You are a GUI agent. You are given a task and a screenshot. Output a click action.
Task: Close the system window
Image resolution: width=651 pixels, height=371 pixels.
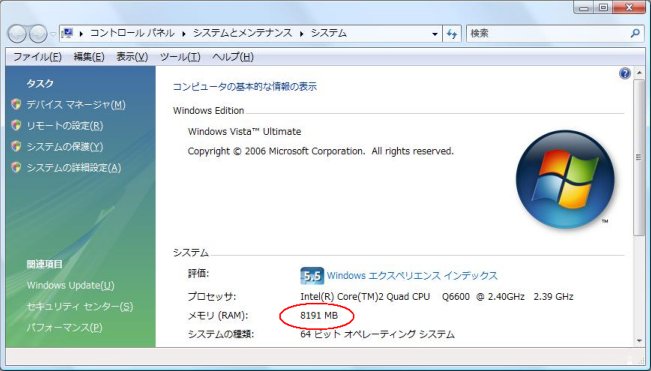pos(629,7)
